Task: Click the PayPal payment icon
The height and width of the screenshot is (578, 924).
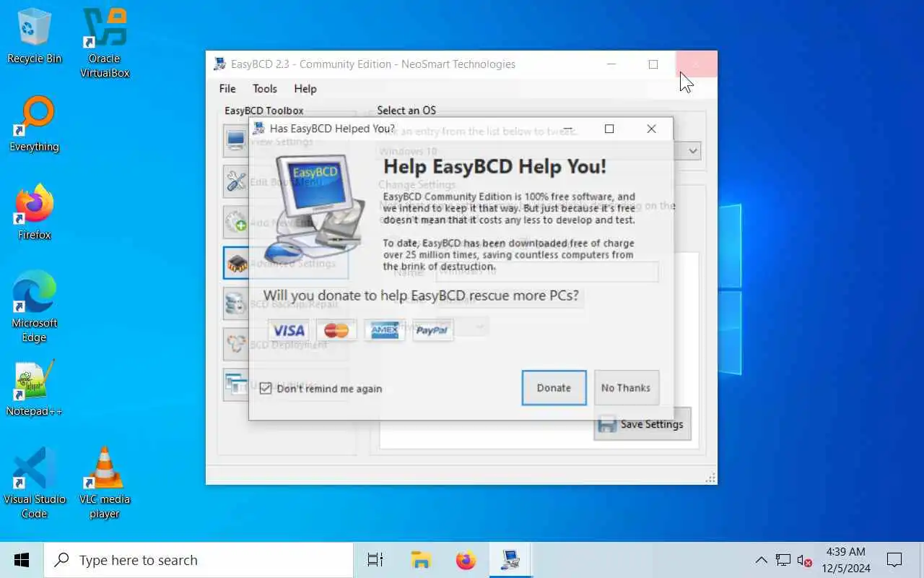Action: 432,331
